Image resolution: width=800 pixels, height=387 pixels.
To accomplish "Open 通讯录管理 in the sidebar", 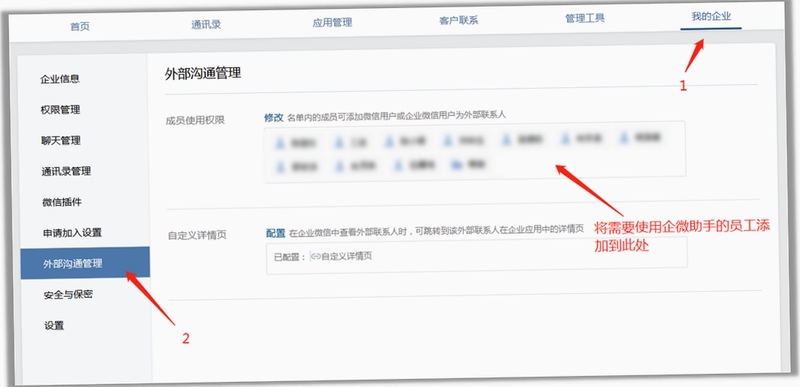I will 66,171.
